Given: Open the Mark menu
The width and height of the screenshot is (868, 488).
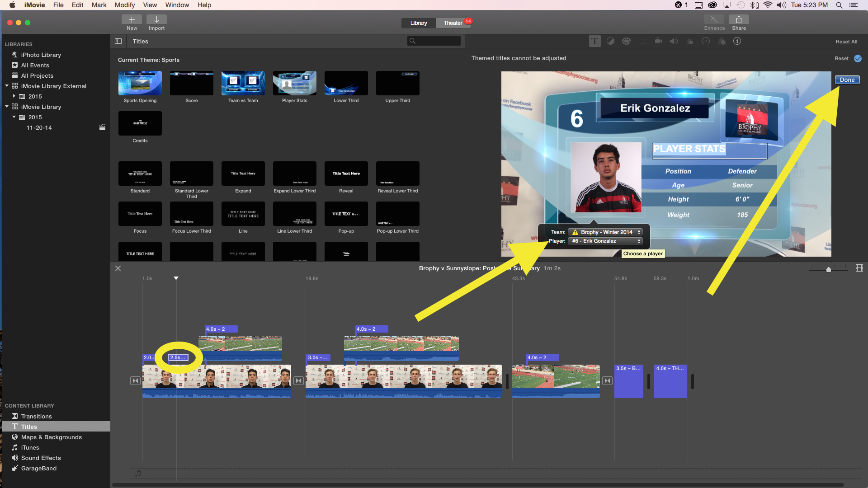Looking at the screenshot, I should (99, 5).
